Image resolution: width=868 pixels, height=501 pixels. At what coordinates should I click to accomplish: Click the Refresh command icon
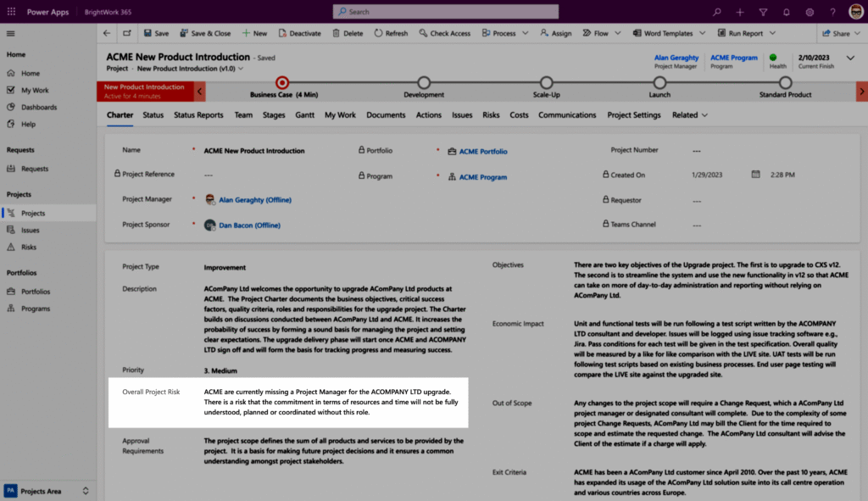pos(378,34)
